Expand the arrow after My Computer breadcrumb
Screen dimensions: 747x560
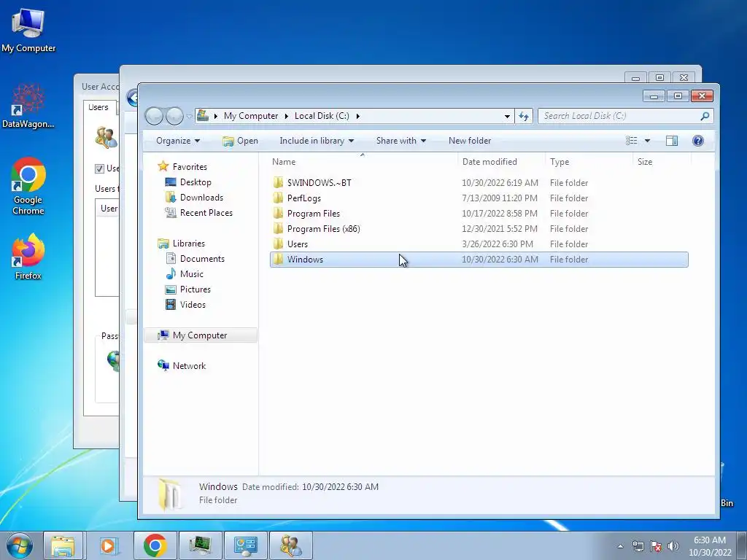tap(286, 116)
